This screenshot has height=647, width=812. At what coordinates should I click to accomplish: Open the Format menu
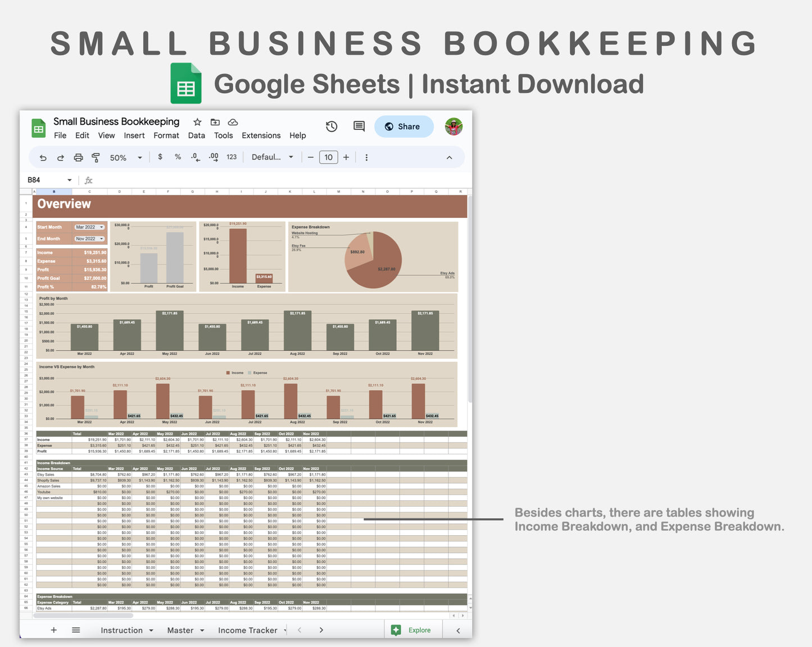166,135
